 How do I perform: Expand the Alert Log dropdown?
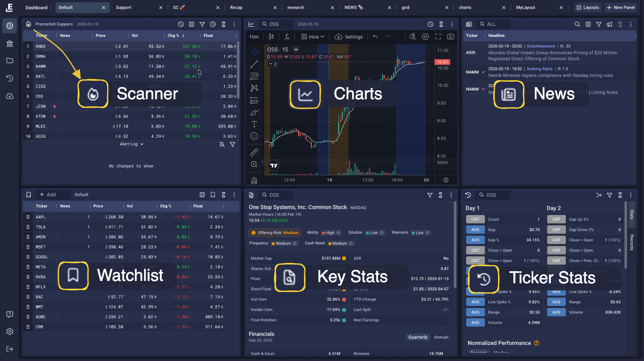[x=132, y=144]
